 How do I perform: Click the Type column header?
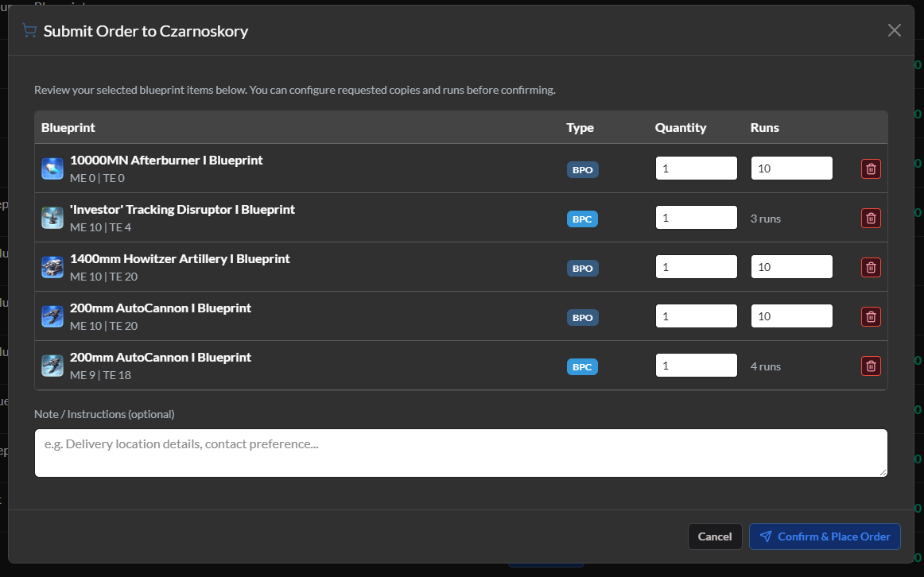580,128
